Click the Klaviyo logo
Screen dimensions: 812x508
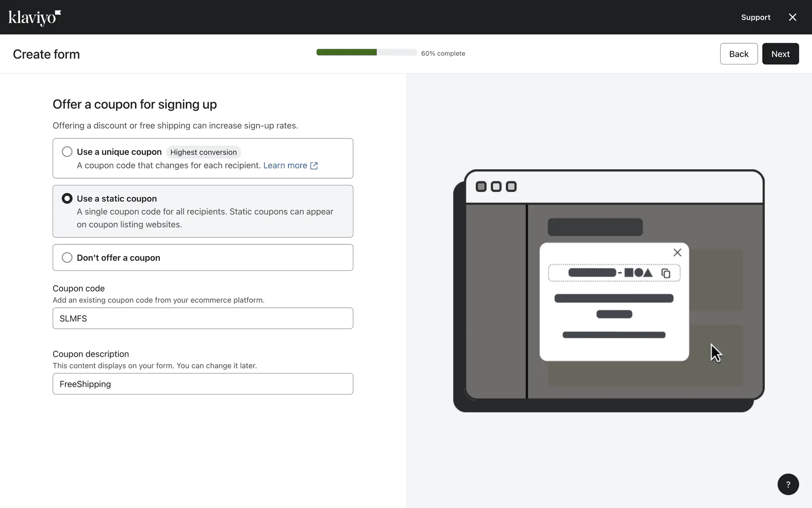pos(35,18)
